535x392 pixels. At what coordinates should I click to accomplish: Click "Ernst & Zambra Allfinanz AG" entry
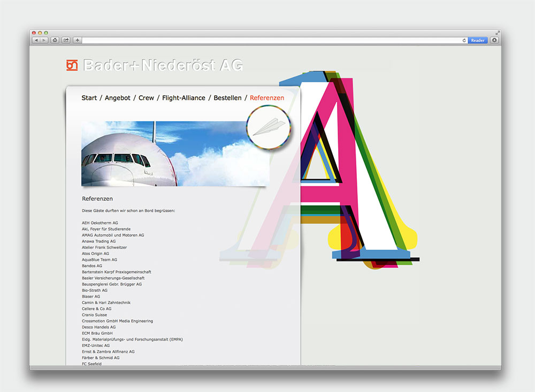point(108,352)
